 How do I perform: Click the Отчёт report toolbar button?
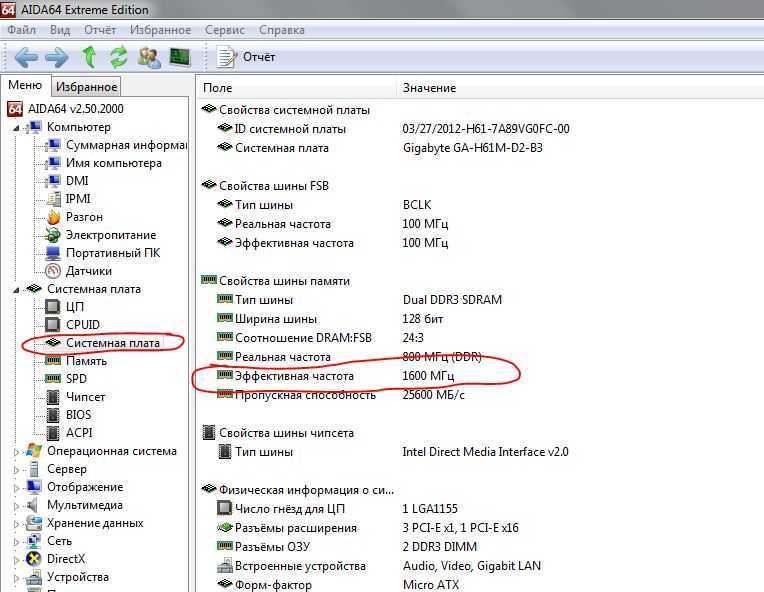tap(246, 57)
